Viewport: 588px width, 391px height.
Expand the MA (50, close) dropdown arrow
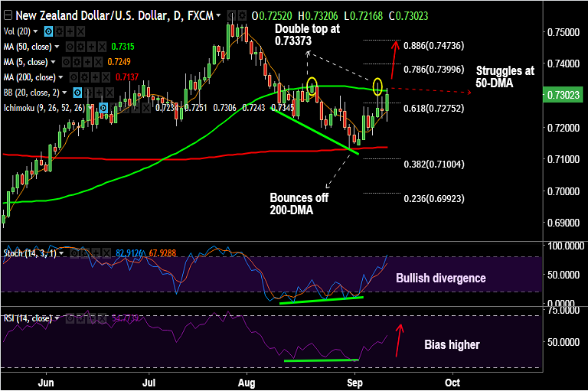[x=57, y=47]
